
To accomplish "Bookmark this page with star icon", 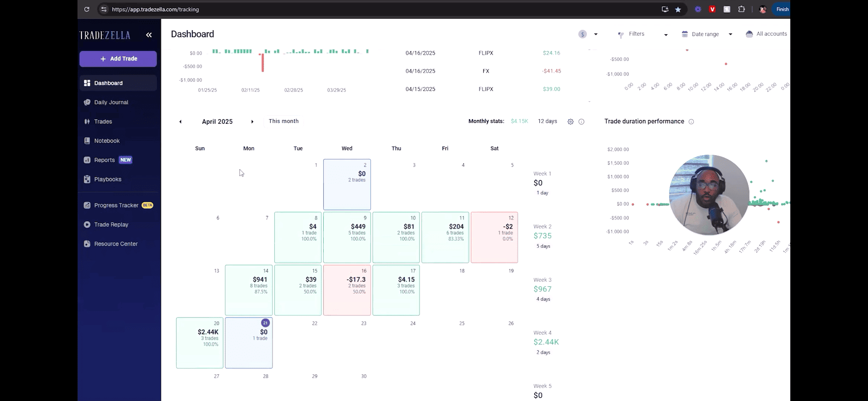I will [678, 9].
